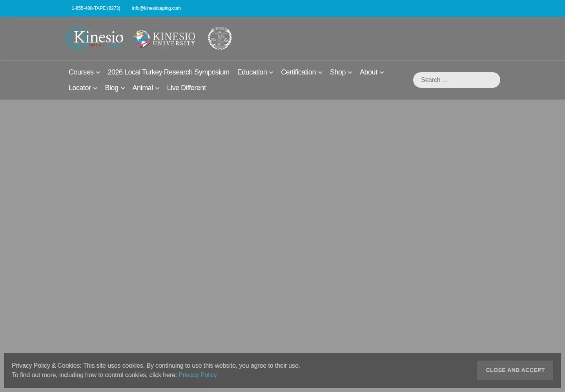The image size is (565, 392).
Task: Open the Animal menu item
Action: point(142,88)
